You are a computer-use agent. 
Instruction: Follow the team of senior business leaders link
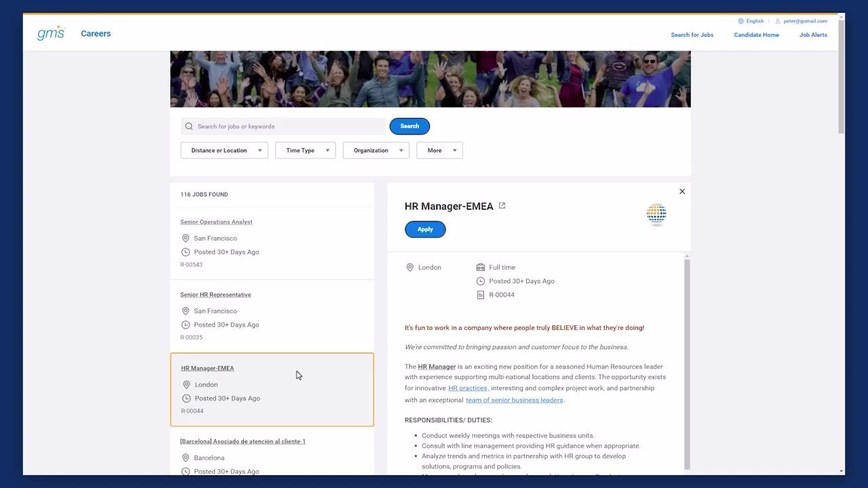pos(515,400)
